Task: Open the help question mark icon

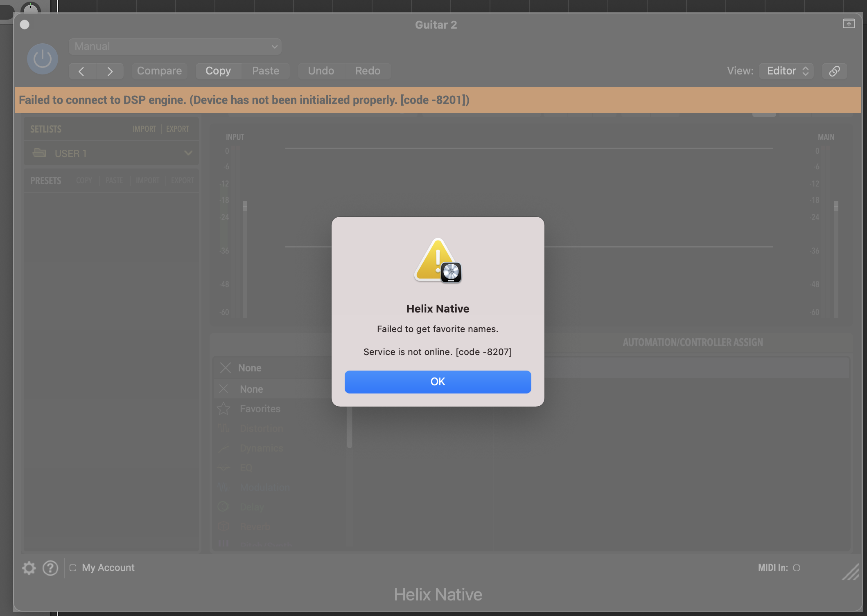Action: coord(50,568)
